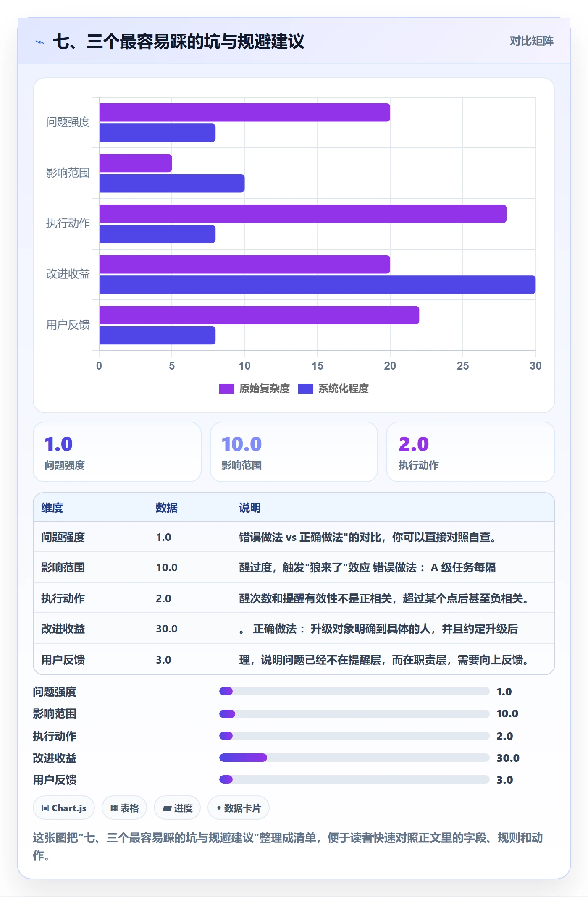Select the 进度 tag chip
This screenshot has width=588, height=897.
point(177,808)
